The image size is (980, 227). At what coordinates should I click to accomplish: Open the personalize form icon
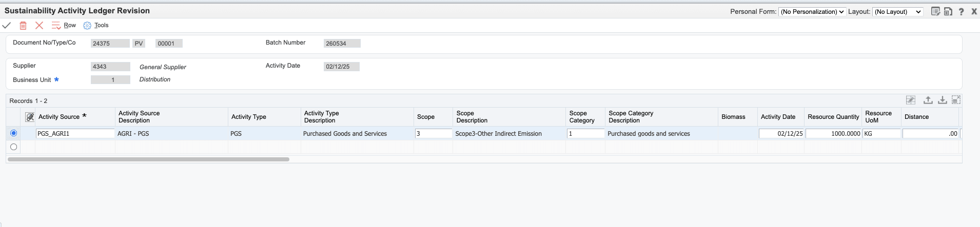[x=935, y=11]
